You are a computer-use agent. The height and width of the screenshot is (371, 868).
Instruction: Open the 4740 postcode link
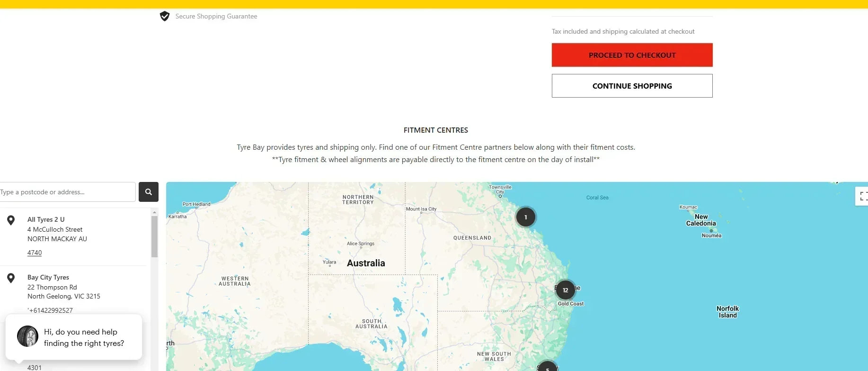(35, 253)
